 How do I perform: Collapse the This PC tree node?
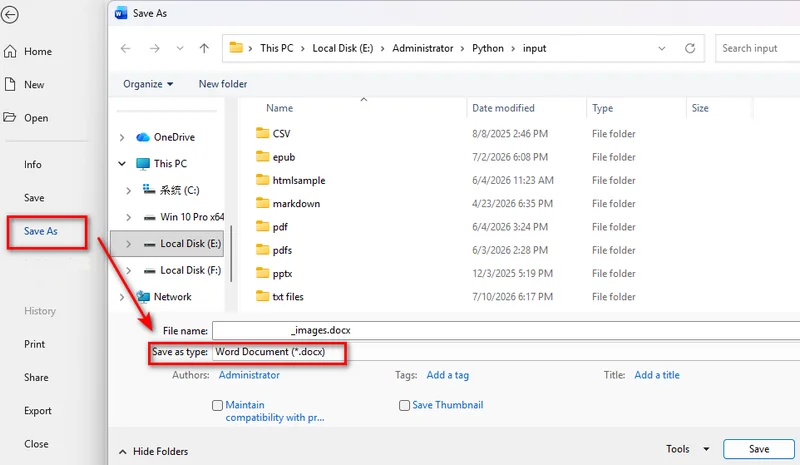[x=121, y=164]
